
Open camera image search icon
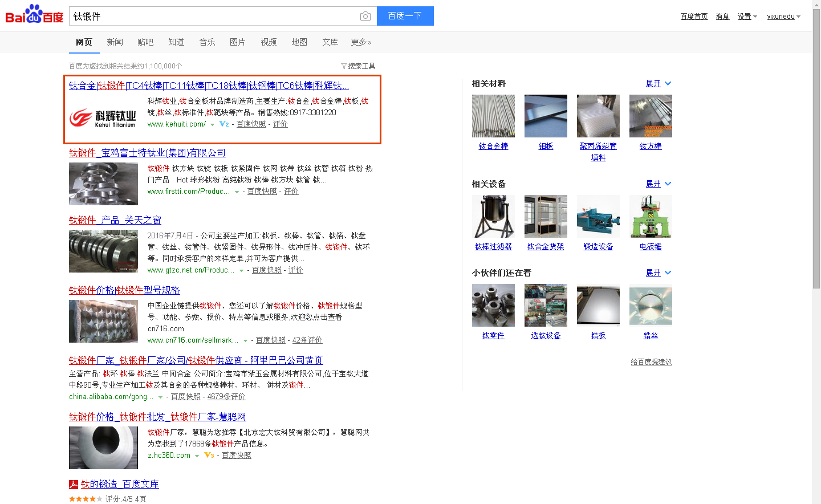[365, 17]
